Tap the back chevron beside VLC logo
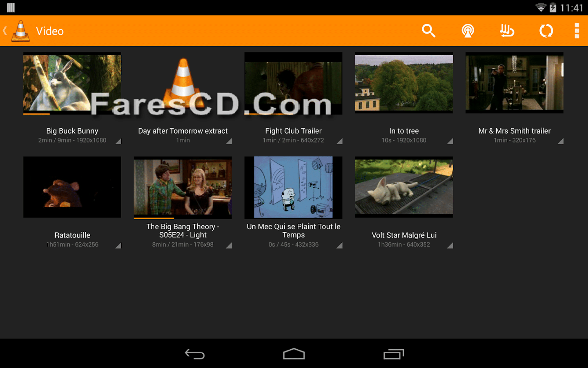Viewport: 588px width, 368px height. [x=5, y=31]
